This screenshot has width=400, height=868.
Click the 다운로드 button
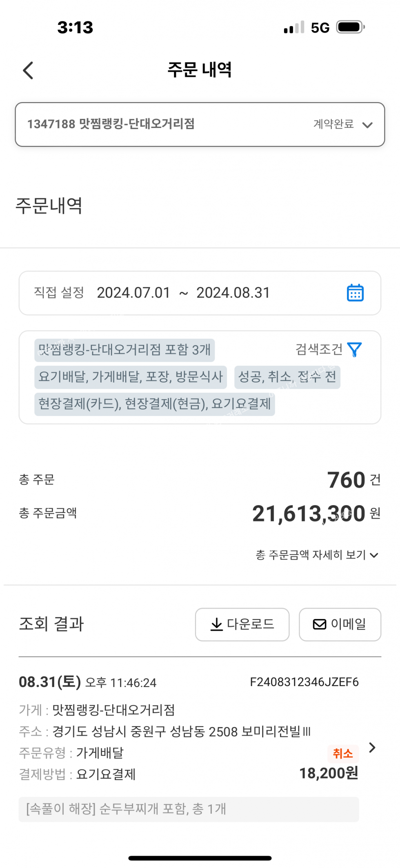(242, 624)
